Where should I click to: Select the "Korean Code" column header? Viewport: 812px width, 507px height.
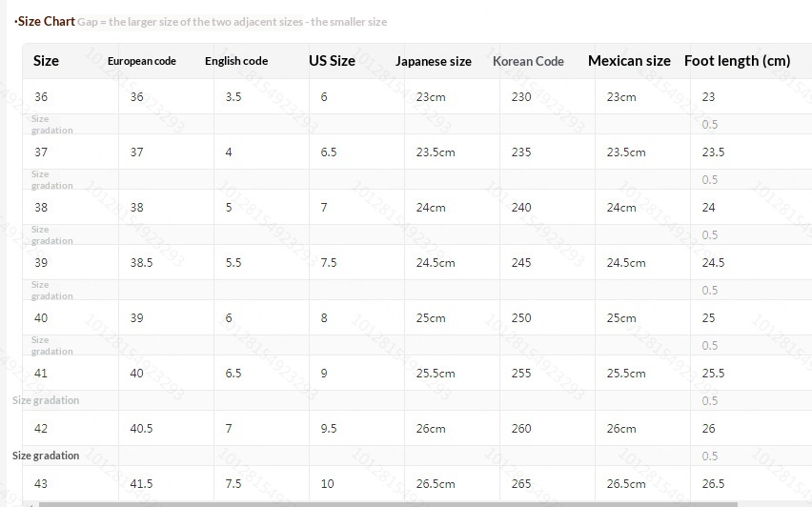coord(528,61)
